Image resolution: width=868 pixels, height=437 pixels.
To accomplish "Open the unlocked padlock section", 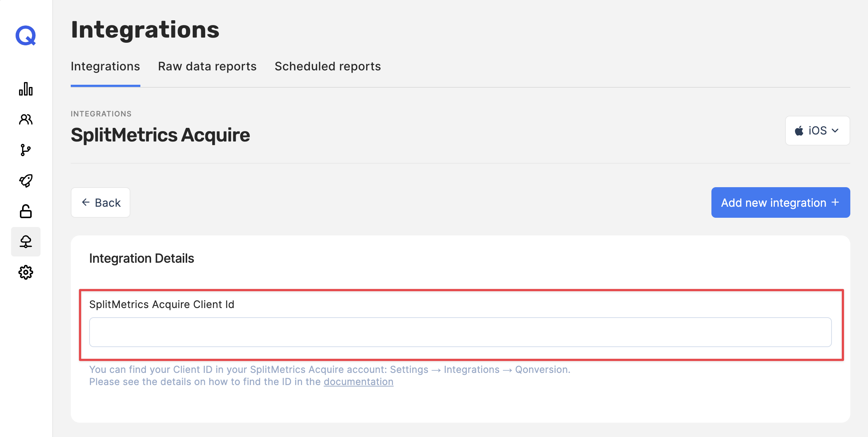I will [26, 211].
